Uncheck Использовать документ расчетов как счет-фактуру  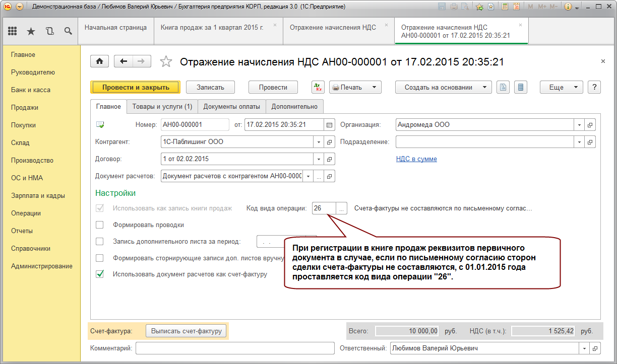[x=100, y=274]
